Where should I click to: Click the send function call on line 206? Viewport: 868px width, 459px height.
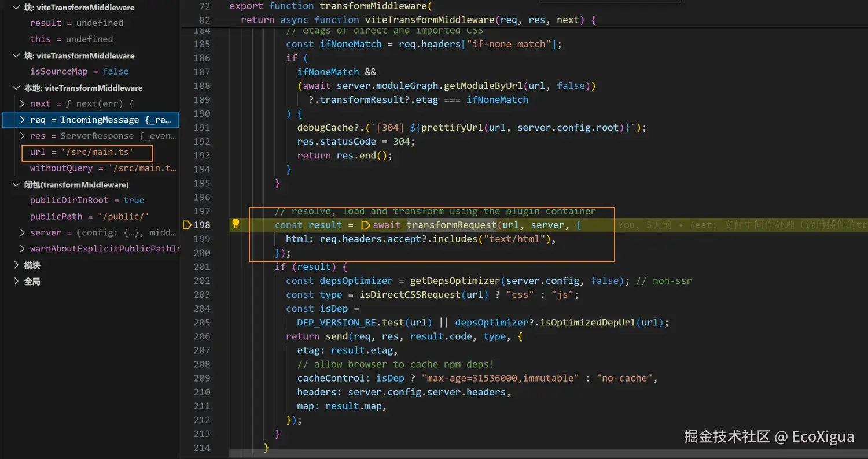336,336
